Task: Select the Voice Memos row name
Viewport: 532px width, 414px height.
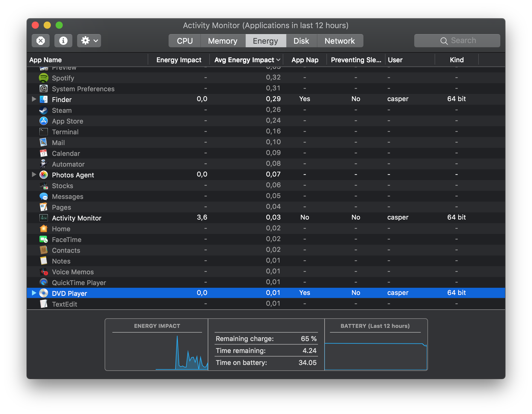Action: pyautogui.click(x=73, y=272)
